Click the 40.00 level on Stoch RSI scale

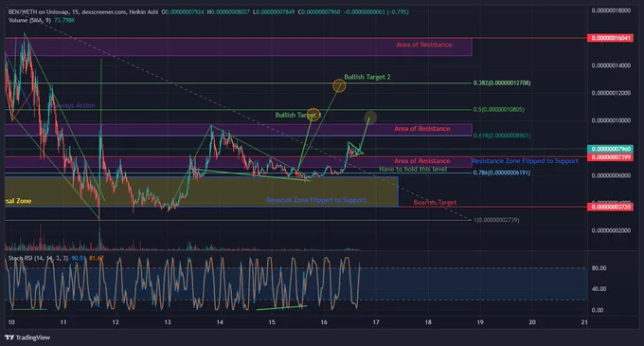[599, 289]
